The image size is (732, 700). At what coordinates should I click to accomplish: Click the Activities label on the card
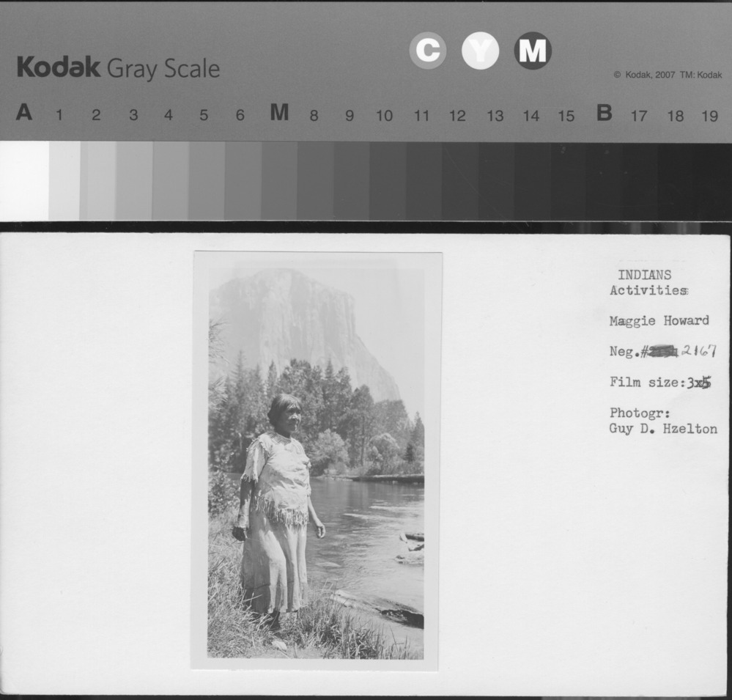[x=648, y=290]
